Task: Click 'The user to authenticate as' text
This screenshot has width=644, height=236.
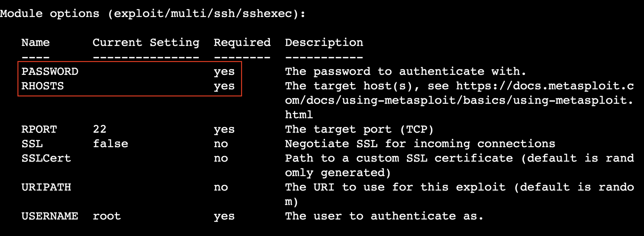Action: pyautogui.click(x=384, y=216)
